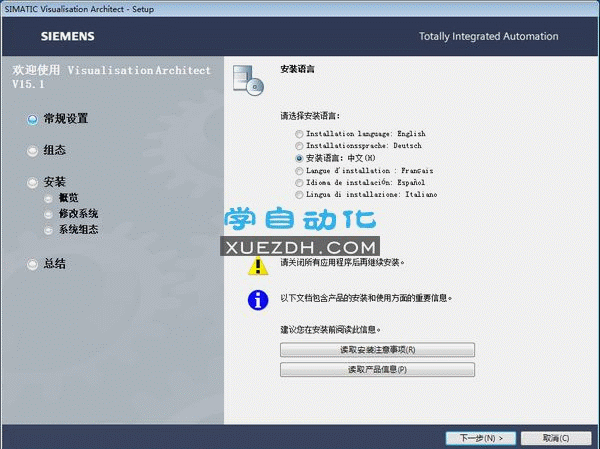
Task: Proceed with 下一步(N) button
Action: (481, 438)
